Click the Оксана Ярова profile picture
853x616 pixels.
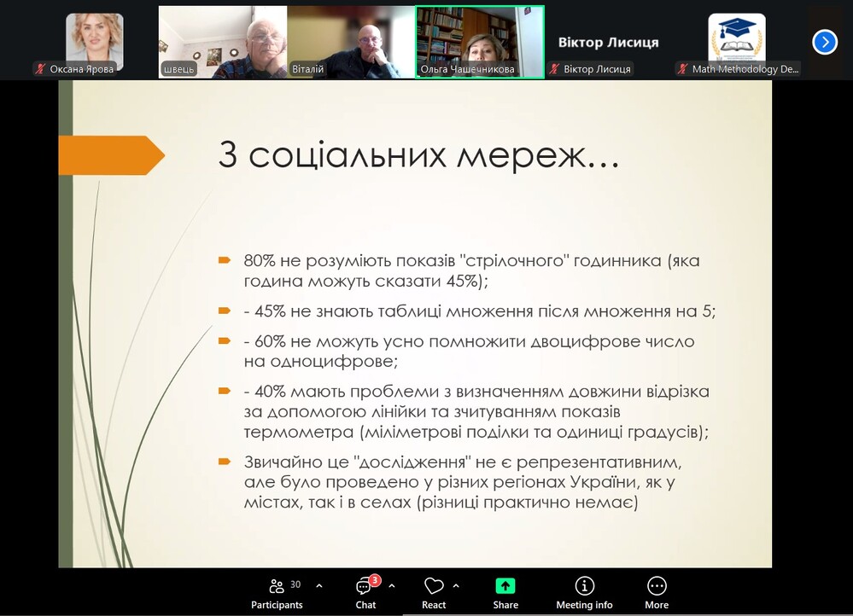pos(95,38)
